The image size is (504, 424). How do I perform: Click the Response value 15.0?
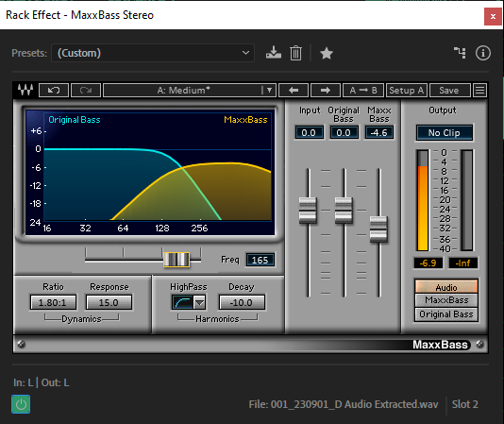click(109, 302)
